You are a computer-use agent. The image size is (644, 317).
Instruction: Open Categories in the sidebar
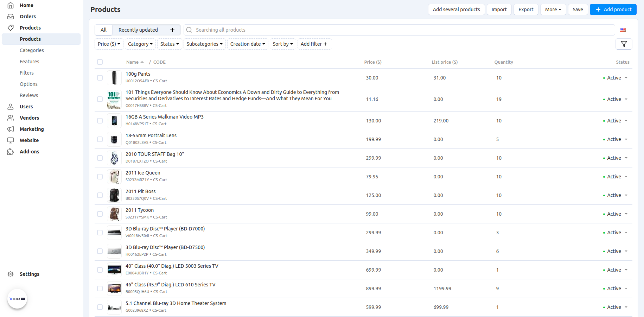pos(32,50)
